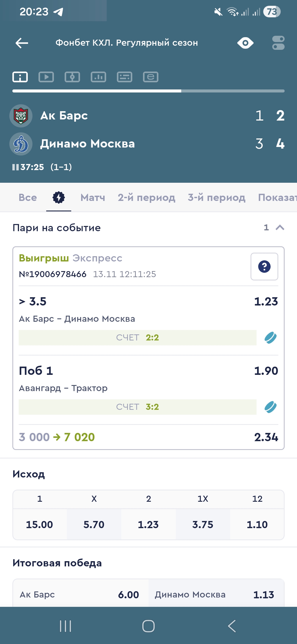This screenshot has width=297, height=644.
Task: Select outcome 1 odds 15.00
Action: click(x=40, y=524)
